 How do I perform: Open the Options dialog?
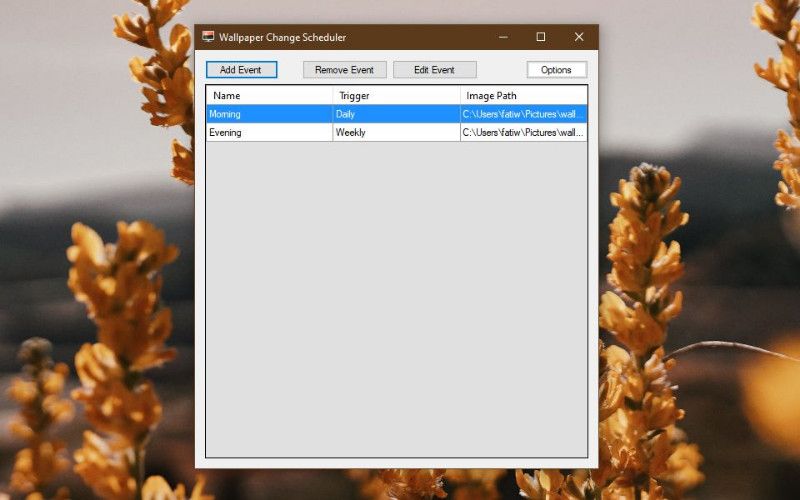click(556, 70)
